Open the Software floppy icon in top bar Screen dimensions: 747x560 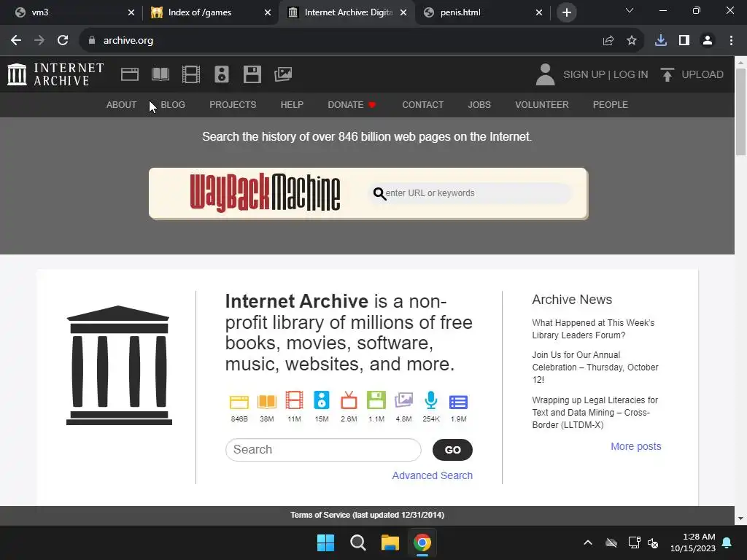252,74
